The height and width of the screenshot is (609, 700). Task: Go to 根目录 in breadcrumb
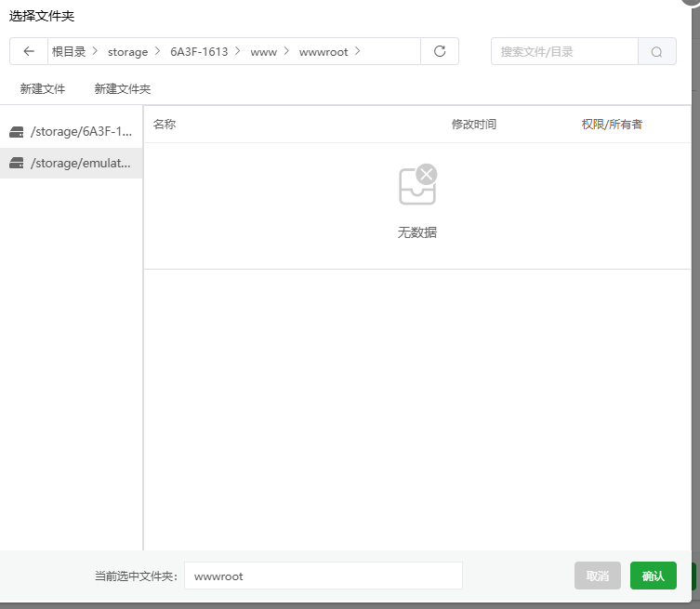[68, 52]
